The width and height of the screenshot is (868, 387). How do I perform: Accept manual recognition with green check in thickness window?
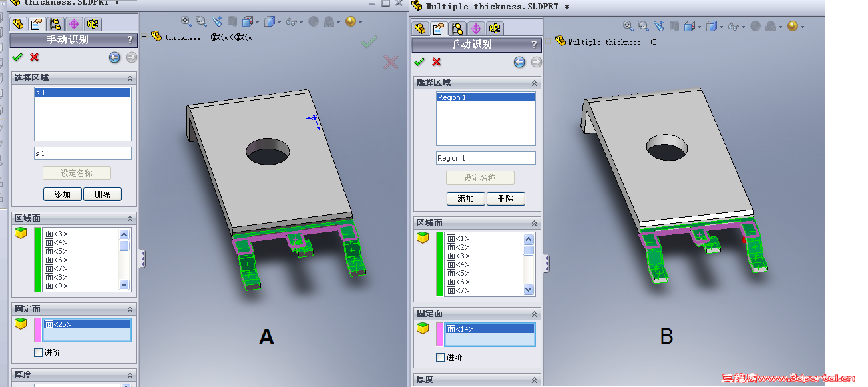click(x=17, y=57)
